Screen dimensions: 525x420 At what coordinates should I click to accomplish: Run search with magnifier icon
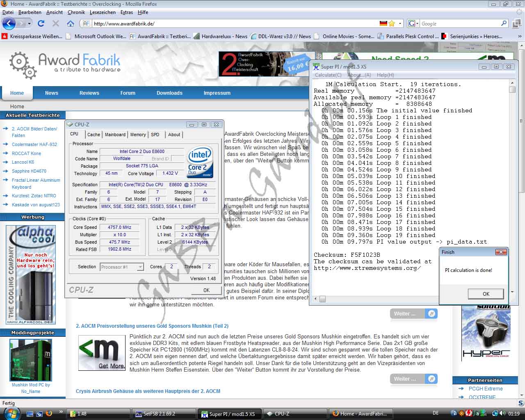[x=504, y=23]
